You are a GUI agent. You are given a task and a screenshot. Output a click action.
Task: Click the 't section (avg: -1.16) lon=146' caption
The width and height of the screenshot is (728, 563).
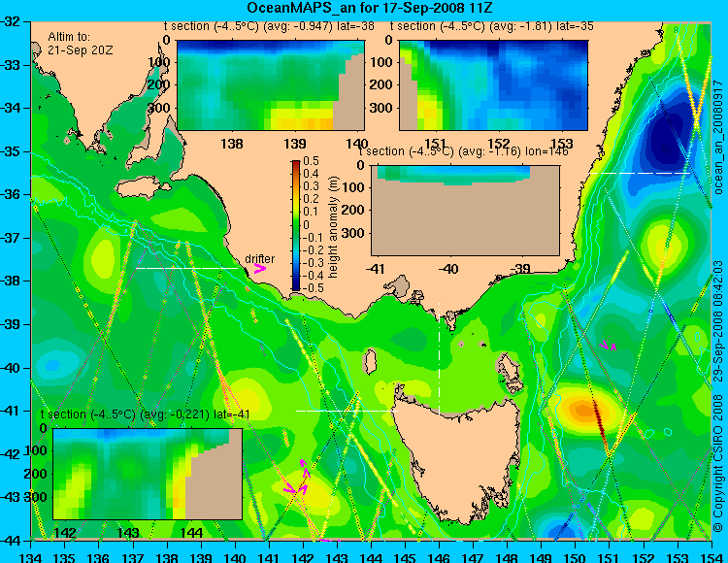(464, 151)
